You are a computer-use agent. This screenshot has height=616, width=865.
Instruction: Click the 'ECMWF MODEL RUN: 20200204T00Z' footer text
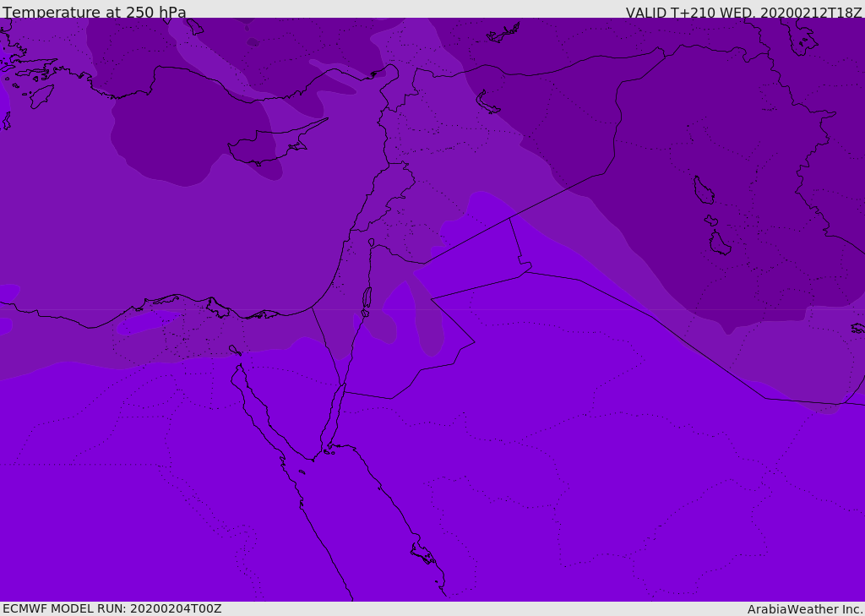coord(112,608)
